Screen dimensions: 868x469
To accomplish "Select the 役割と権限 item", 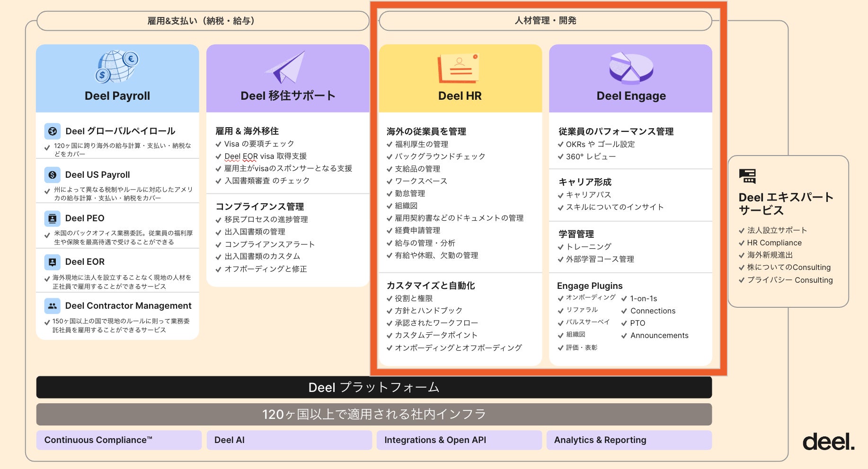I will click(x=414, y=298).
